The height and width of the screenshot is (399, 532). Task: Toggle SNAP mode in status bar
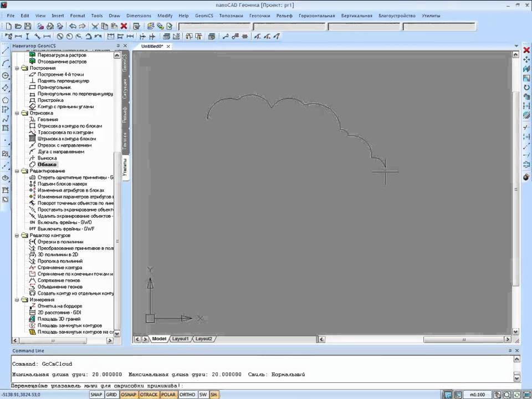[96, 395]
